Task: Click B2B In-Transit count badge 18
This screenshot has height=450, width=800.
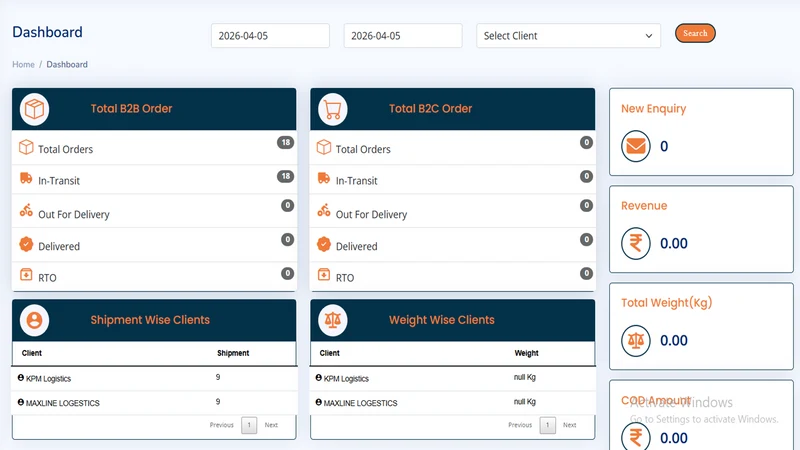Action: (286, 176)
